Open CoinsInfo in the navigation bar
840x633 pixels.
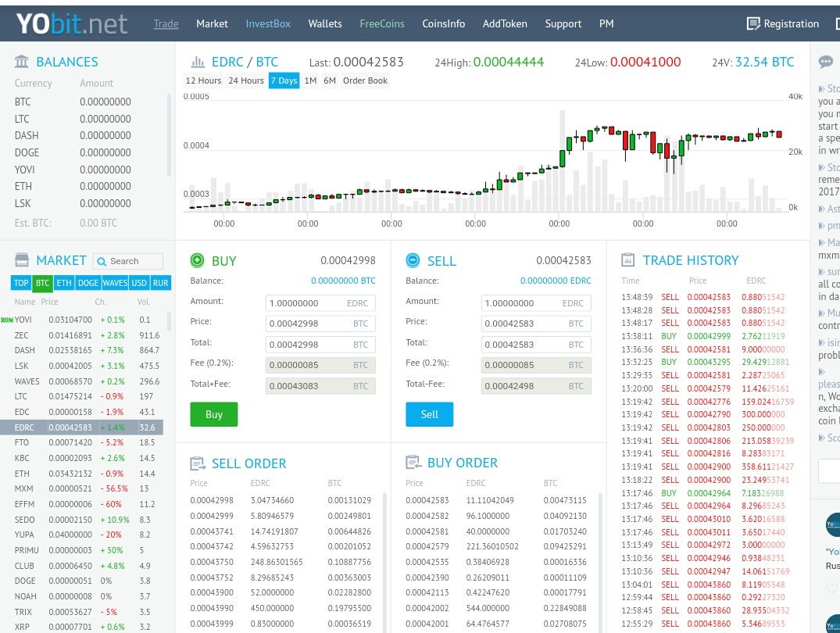(x=444, y=23)
